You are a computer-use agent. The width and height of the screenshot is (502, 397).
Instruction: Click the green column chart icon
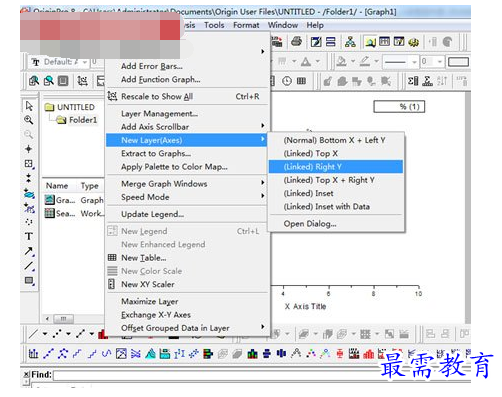point(252,354)
